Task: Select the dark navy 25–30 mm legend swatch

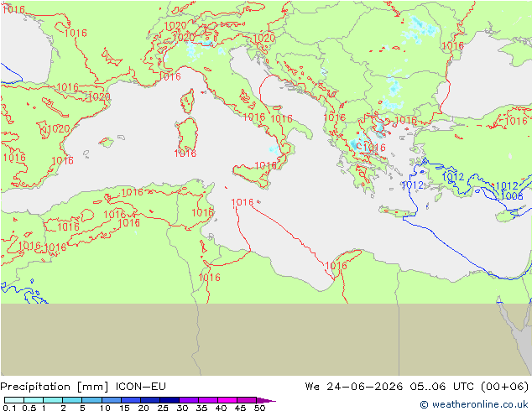Action: tap(170, 400)
